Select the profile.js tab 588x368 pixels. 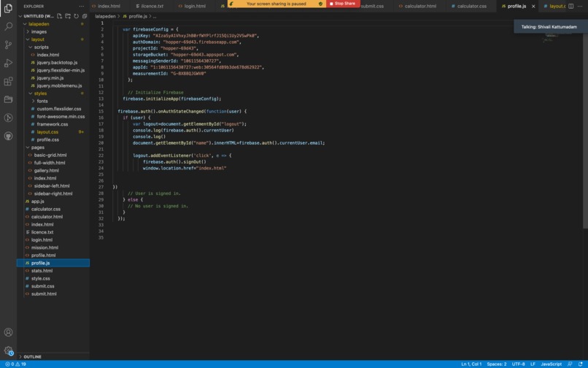click(x=517, y=7)
